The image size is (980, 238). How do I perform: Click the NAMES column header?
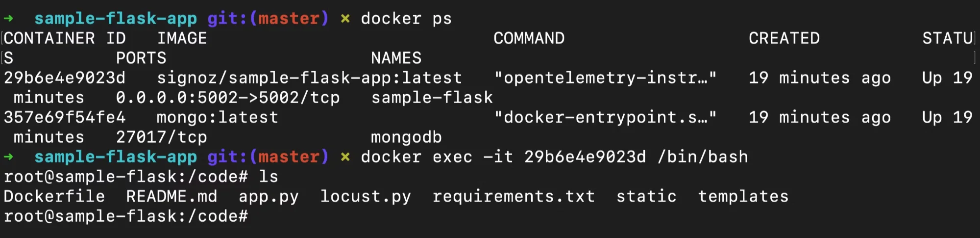pyautogui.click(x=396, y=58)
